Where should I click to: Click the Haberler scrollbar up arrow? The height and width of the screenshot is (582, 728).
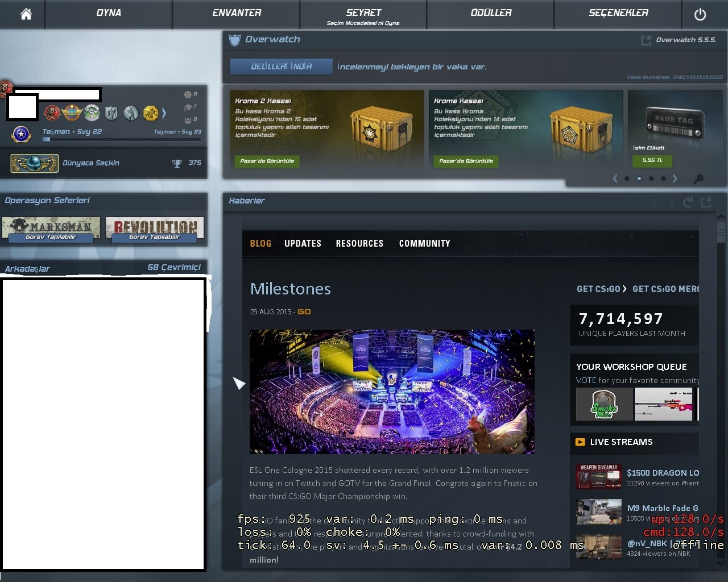pyautogui.click(x=721, y=217)
